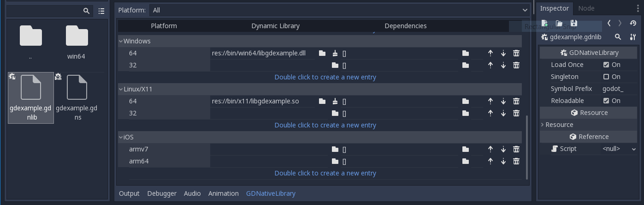This screenshot has width=644, height=205.
Task: Toggle file list view mode in FileSystem
Action: click(101, 11)
